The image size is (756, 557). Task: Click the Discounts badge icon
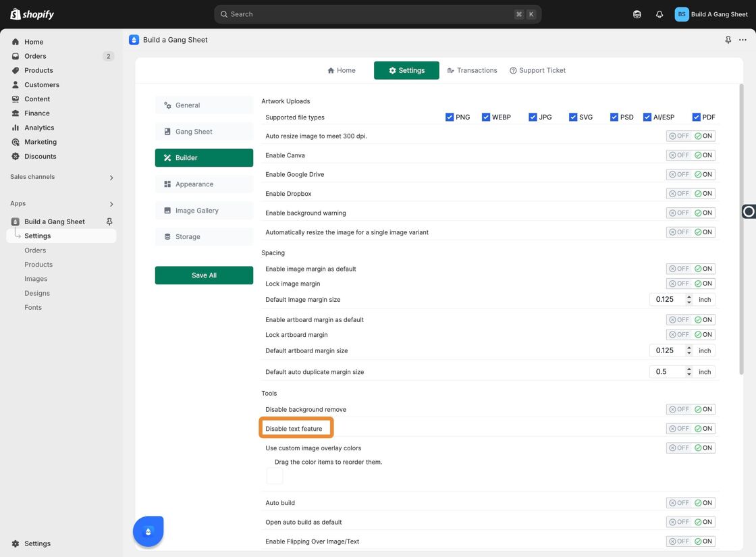[x=16, y=156]
